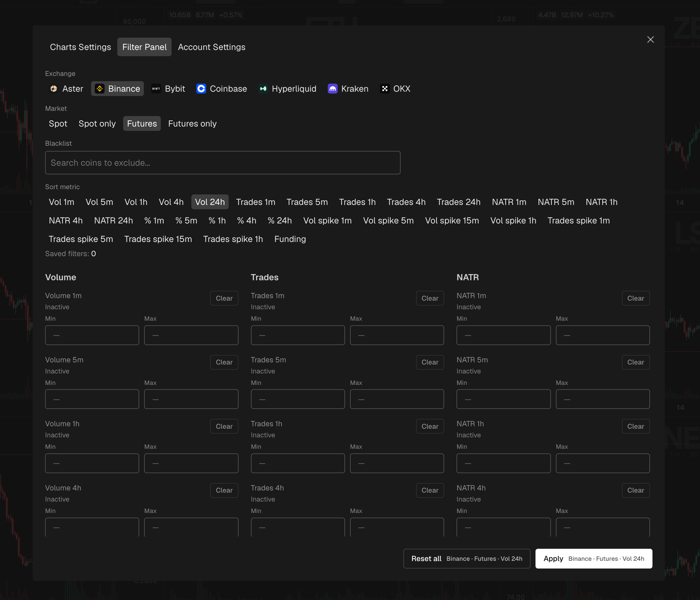Select the Hyperliquid logo icon
Screen dimensions: 700x600
[263, 89]
